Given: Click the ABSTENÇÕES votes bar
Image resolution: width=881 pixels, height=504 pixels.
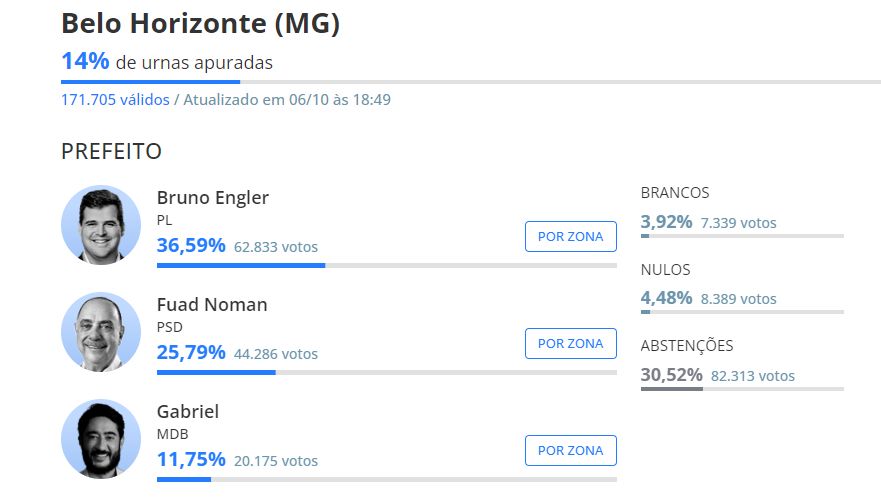Looking at the screenshot, I should (741, 389).
